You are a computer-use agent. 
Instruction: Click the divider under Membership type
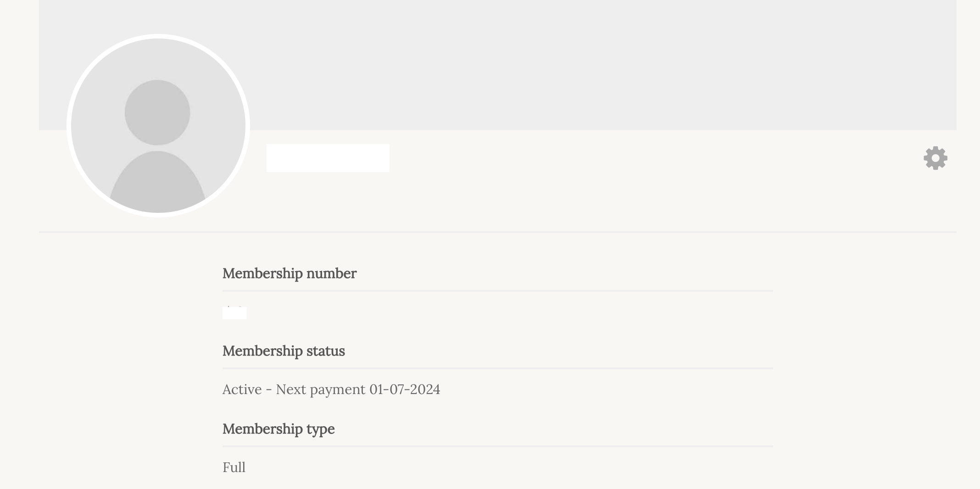[498, 446]
